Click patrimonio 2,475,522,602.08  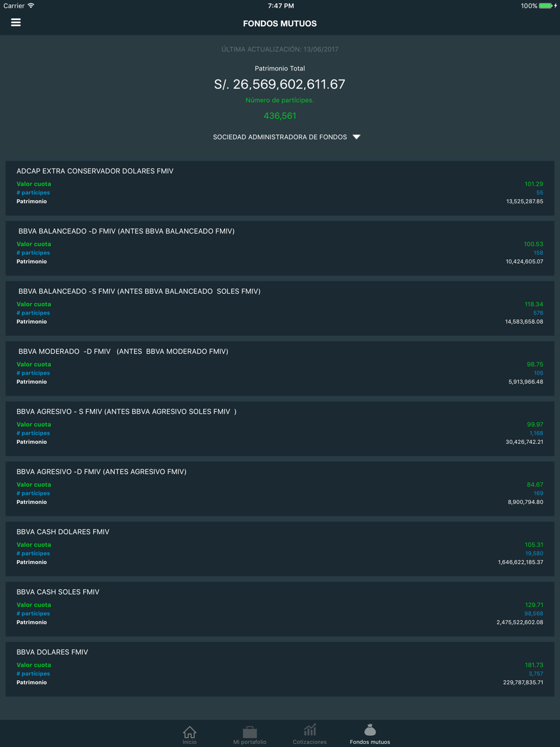click(x=520, y=623)
